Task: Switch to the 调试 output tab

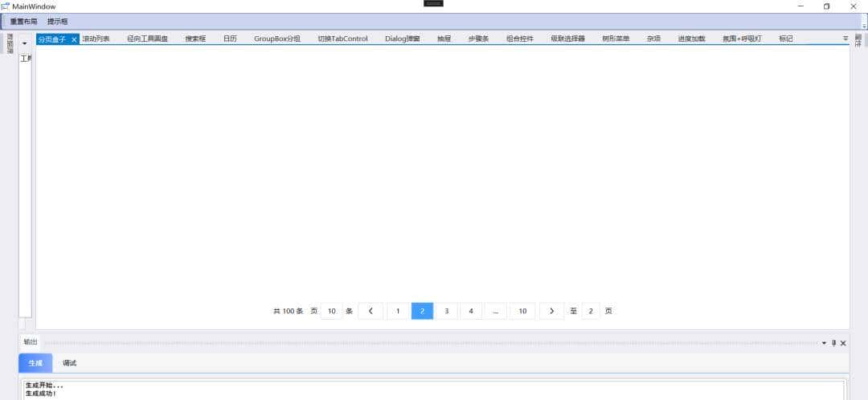Action: pyautogui.click(x=70, y=363)
